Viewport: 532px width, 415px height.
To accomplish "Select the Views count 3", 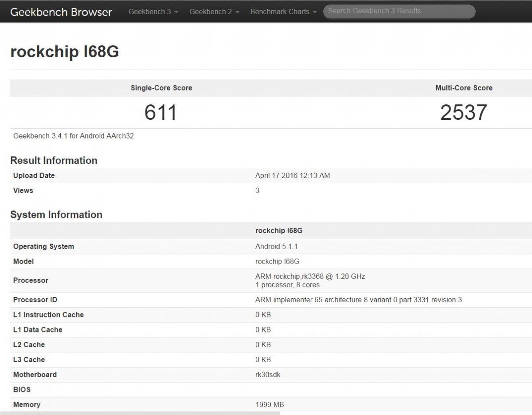I will coord(258,190).
